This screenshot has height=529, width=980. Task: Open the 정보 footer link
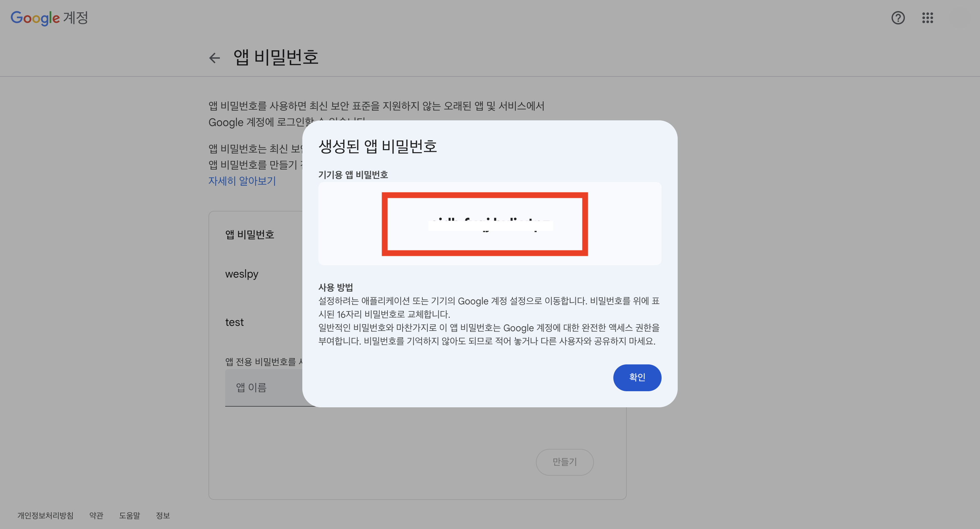pos(163,515)
